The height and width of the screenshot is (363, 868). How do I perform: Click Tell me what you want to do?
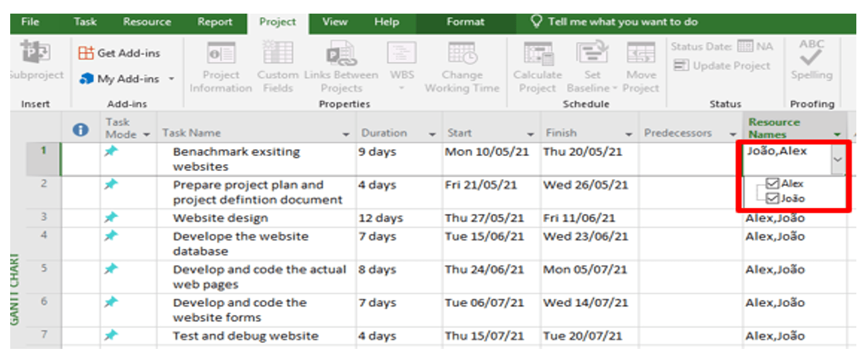click(622, 22)
